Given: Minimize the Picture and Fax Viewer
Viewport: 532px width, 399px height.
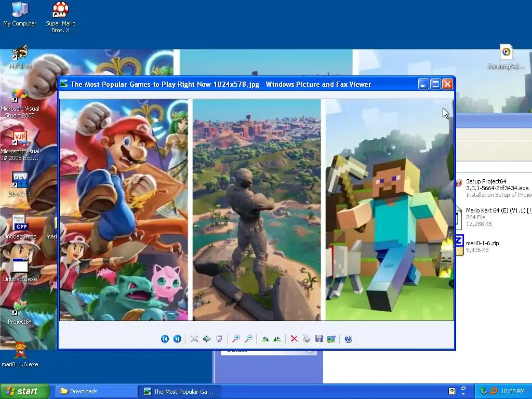Looking at the screenshot, I should pyautogui.click(x=423, y=84).
